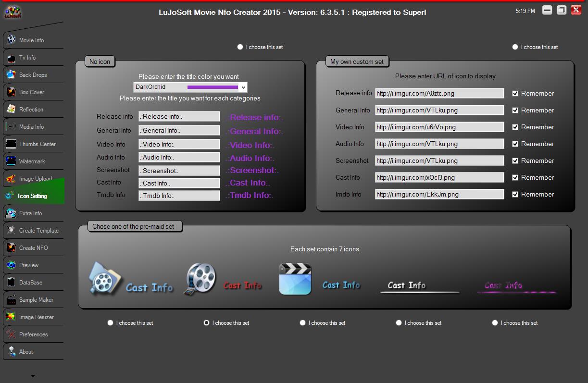Image resolution: width=588 pixels, height=383 pixels.
Task: Click the Cast Info title field
Action: (x=179, y=183)
